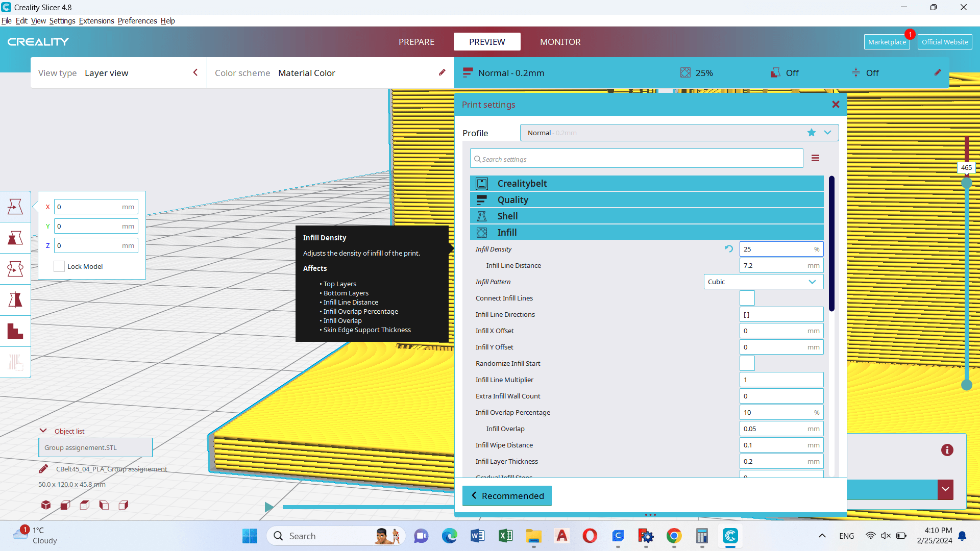Open Microsoft Word from taskbar

[x=478, y=536]
